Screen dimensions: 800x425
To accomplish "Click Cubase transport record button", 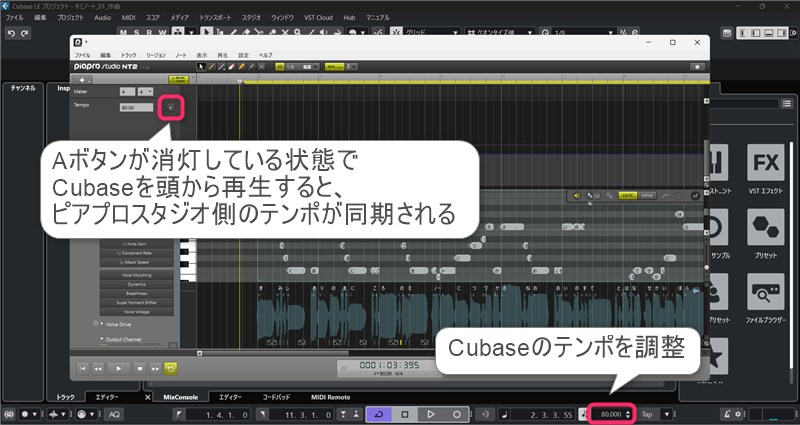I will point(457,414).
